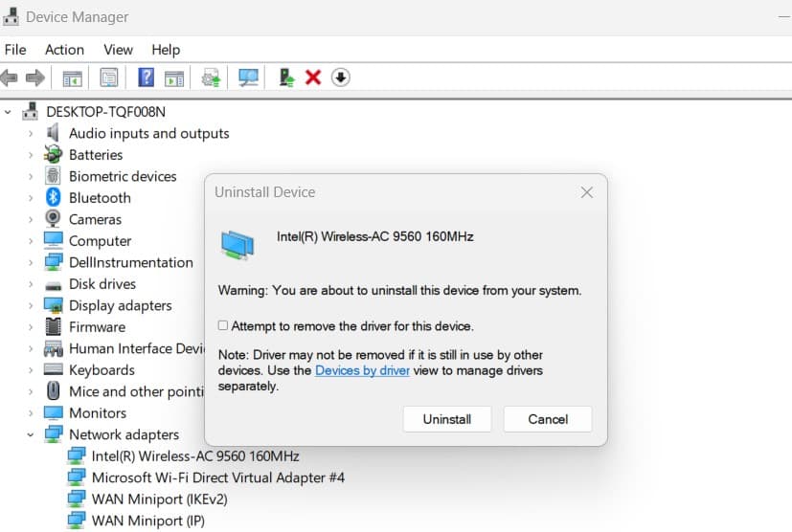Screen dimensions: 792x532
Task: Click the Human Interface Devices icon
Action: click(x=53, y=348)
